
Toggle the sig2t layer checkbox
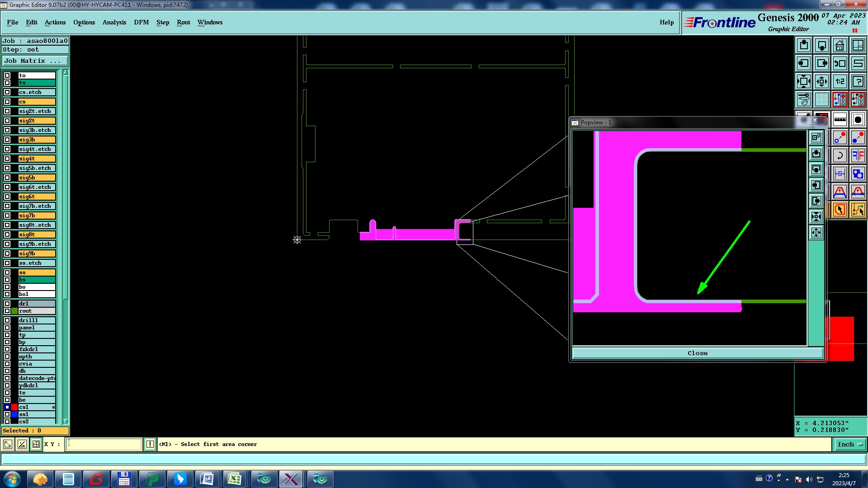point(7,121)
